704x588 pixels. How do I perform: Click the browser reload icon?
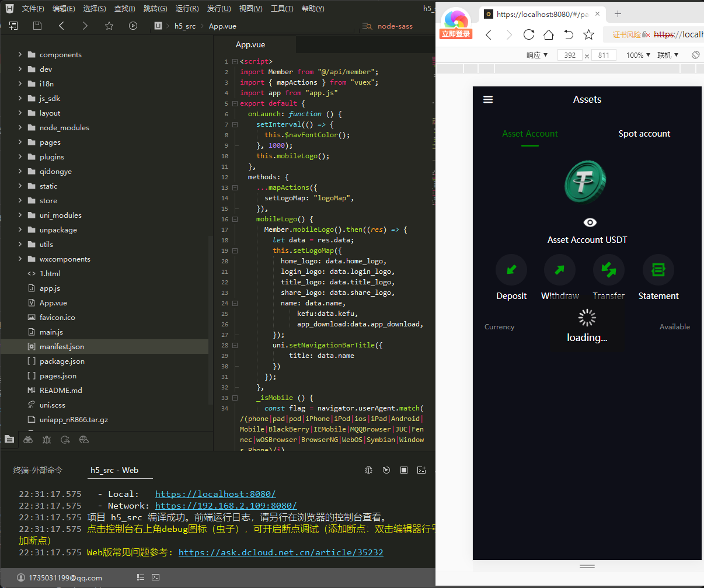coord(529,34)
